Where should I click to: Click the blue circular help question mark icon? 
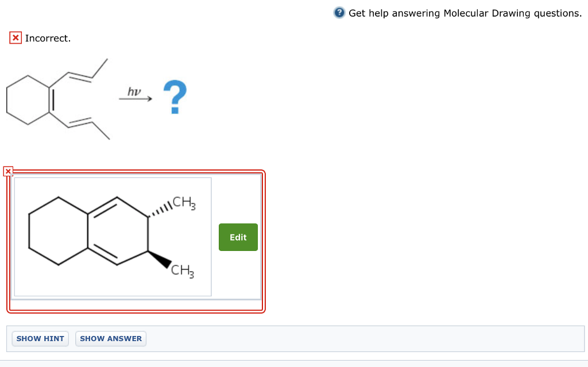(x=339, y=12)
